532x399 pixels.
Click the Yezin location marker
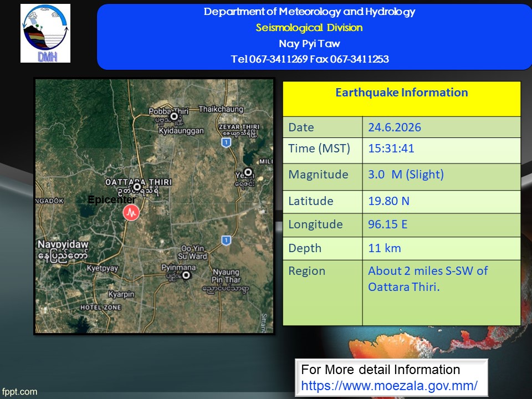point(248,172)
